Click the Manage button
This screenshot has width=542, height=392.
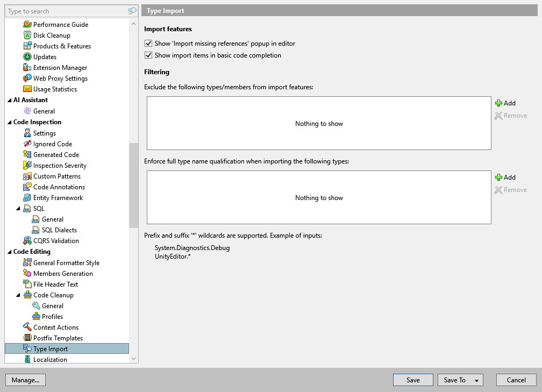coord(25,380)
